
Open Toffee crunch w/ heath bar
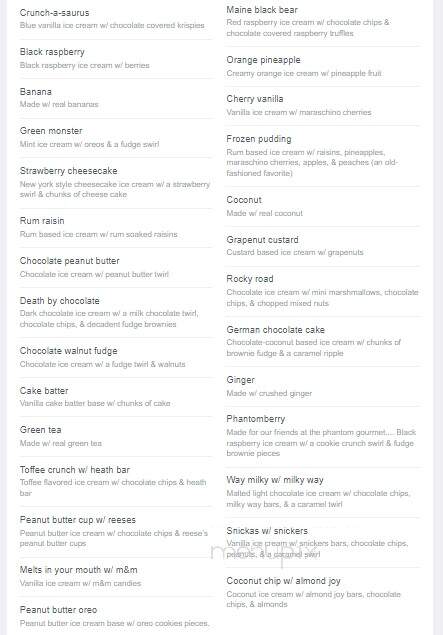pos(75,469)
